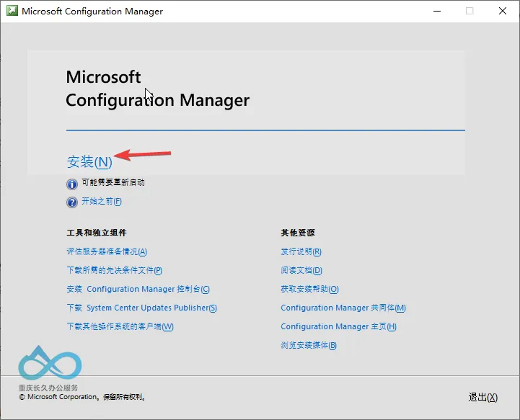Screen dimensions: 520x420
Task: Click 阅读文档(D) documentation link
Action: tap(301, 270)
